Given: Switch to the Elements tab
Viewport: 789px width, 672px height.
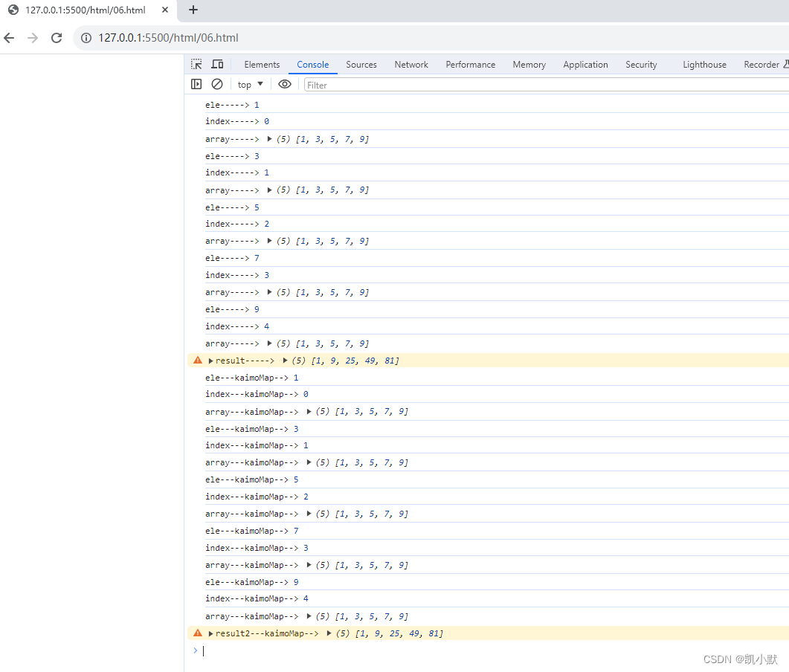Looking at the screenshot, I should coord(262,65).
